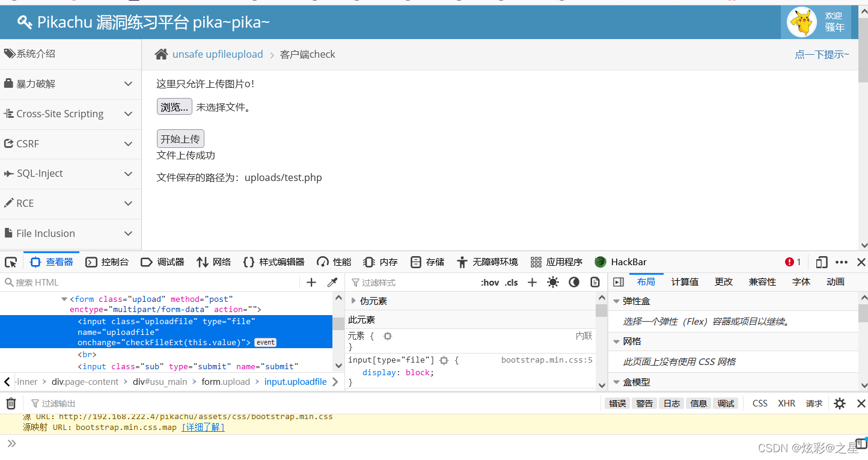Open the 应用程序 application panel
This screenshot has width=868, height=460.
[557, 262]
